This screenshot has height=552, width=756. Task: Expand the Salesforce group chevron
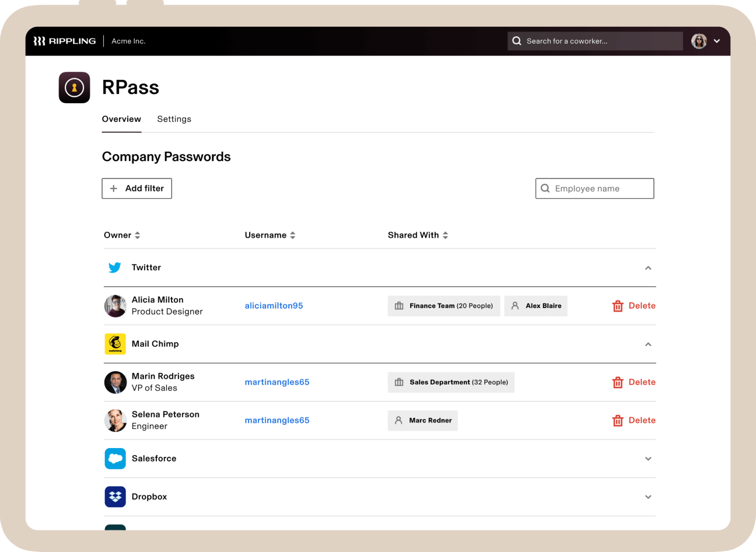click(648, 459)
